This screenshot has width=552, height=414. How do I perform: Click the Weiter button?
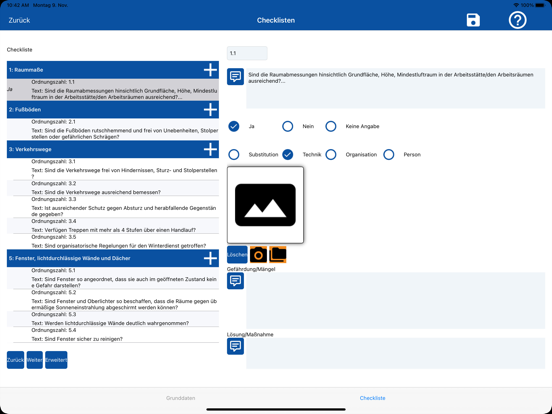[x=34, y=360]
